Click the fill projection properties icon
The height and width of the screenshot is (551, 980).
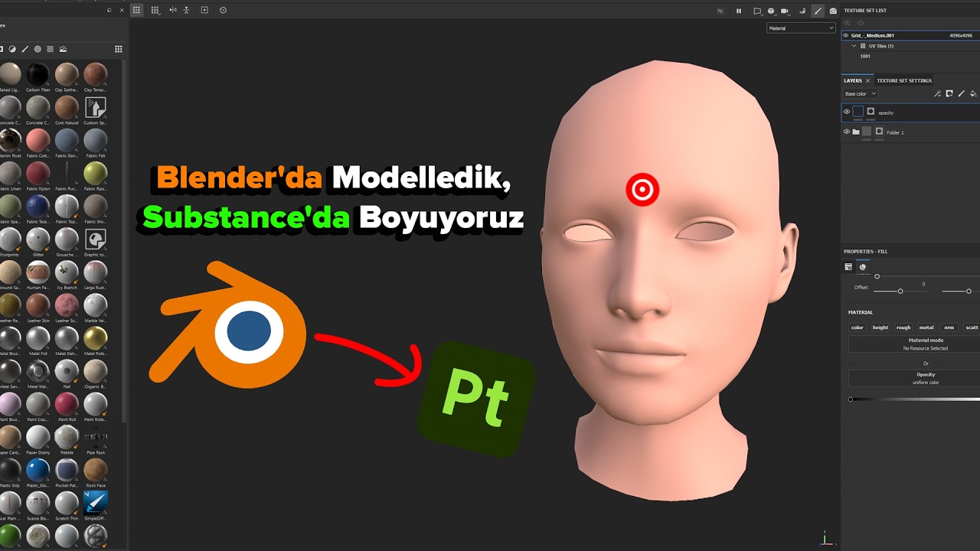848,267
